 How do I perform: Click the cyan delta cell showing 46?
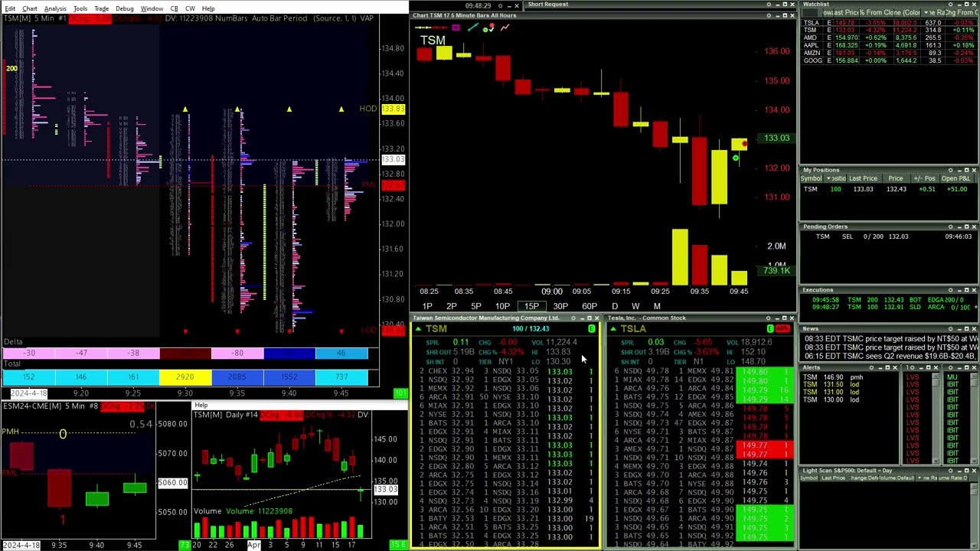[341, 354]
